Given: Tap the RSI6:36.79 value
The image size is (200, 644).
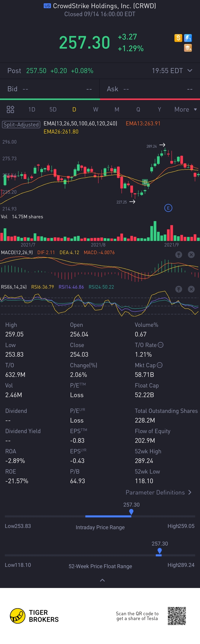Looking at the screenshot, I should click(x=42, y=287).
